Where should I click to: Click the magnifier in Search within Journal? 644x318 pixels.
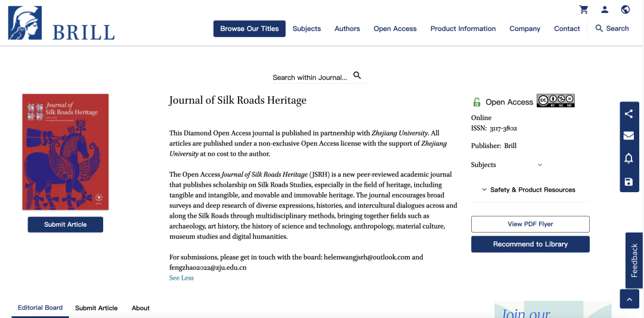click(357, 75)
